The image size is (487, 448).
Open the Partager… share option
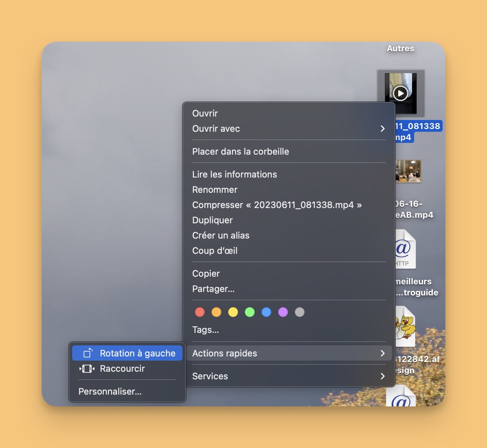click(289, 289)
